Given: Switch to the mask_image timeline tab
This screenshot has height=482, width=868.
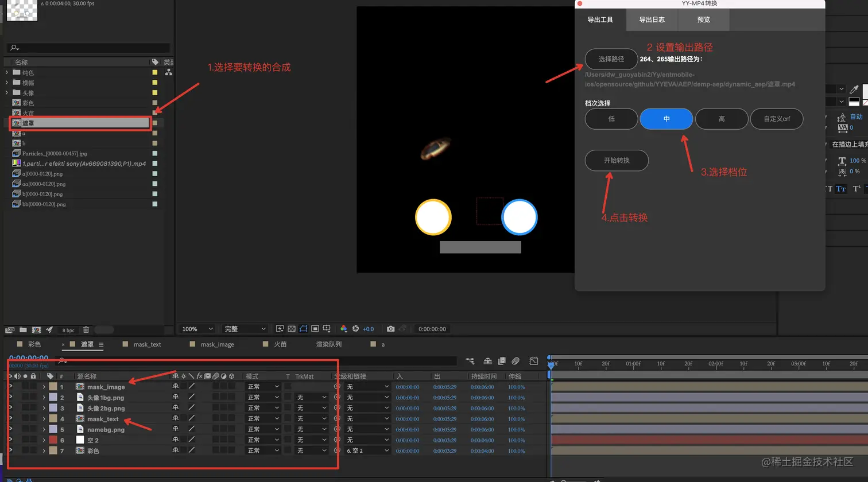Looking at the screenshot, I should click(x=218, y=344).
